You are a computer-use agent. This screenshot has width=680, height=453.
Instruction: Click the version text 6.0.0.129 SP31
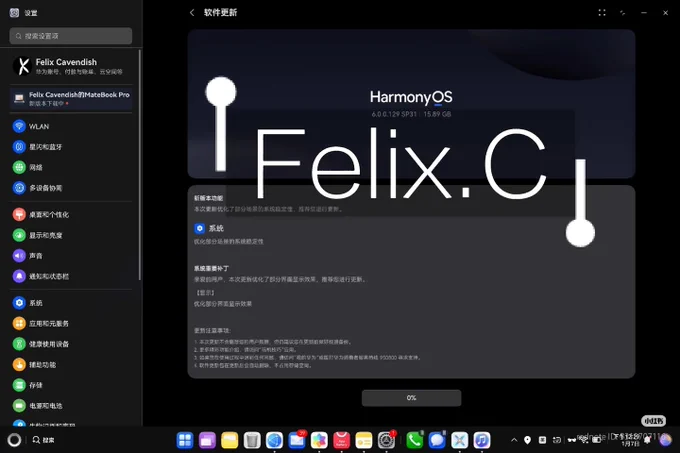pos(394,114)
